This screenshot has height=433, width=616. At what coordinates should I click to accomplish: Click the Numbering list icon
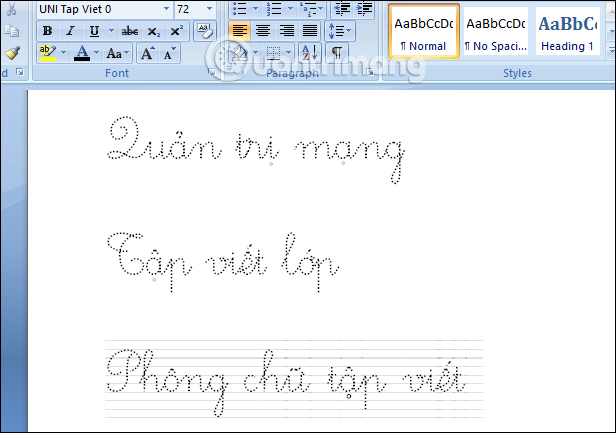coord(274,9)
